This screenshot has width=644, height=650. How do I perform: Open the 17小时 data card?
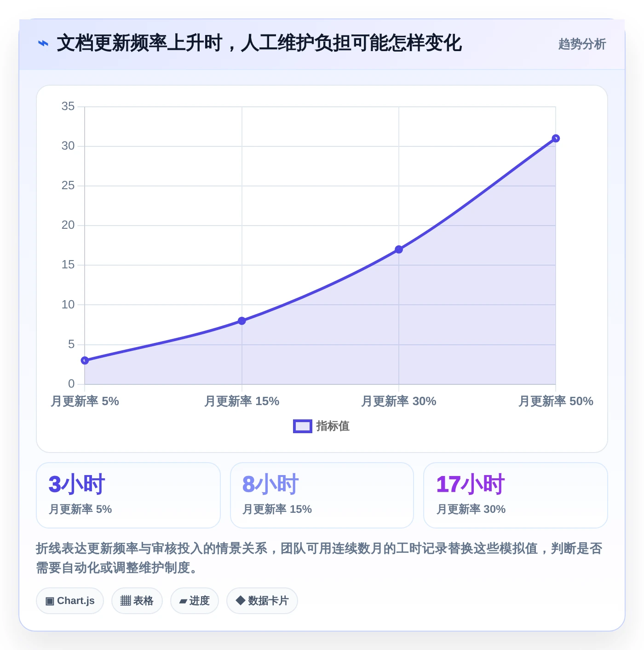click(x=516, y=495)
